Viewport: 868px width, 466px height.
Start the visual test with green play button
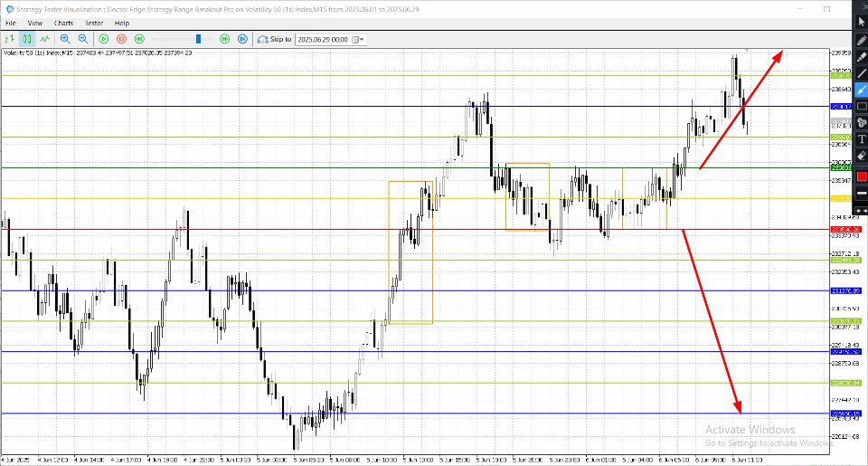click(103, 39)
